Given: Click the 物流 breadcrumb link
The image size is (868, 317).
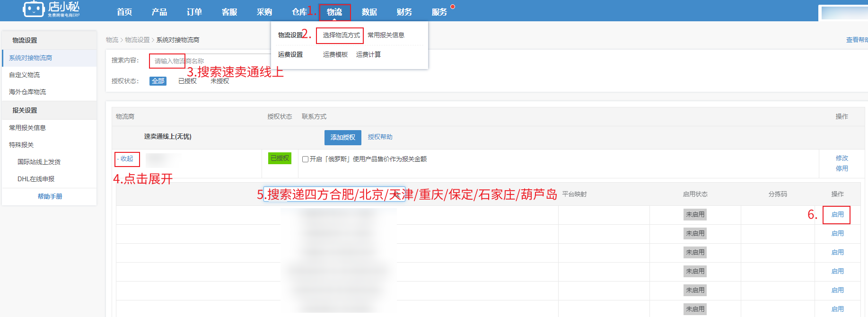Looking at the screenshot, I should [112, 40].
